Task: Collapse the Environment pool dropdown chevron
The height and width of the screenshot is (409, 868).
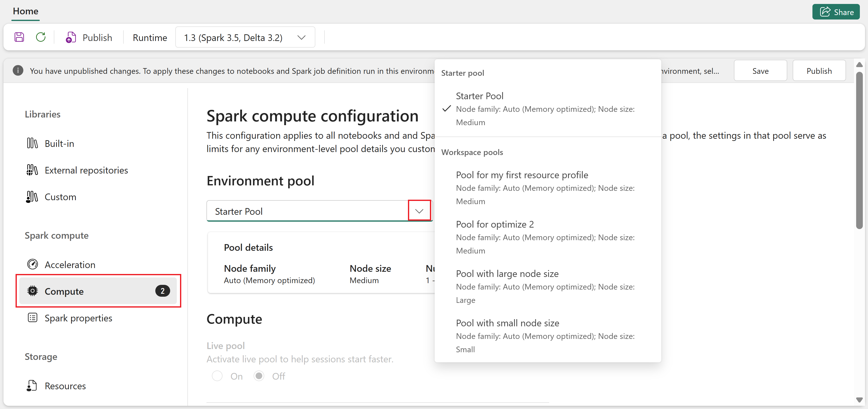Action: click(419, 211)
